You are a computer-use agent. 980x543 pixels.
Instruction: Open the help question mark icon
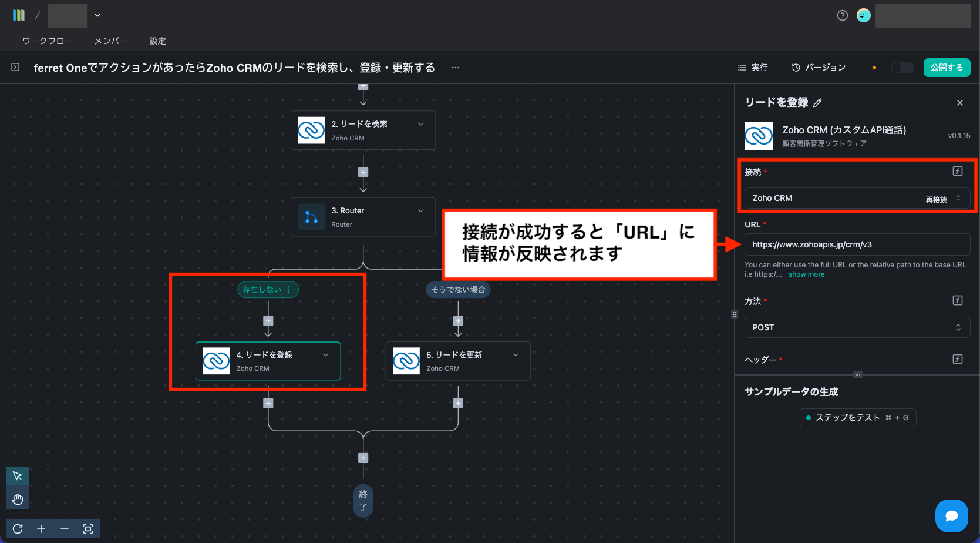[843, 15]
